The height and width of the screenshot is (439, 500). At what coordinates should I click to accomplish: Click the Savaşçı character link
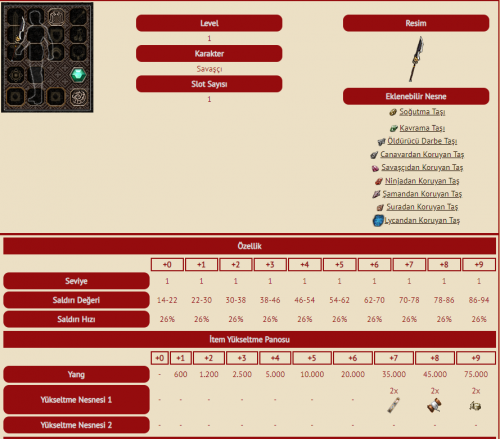pyautogui.click(x=209, y=69)
